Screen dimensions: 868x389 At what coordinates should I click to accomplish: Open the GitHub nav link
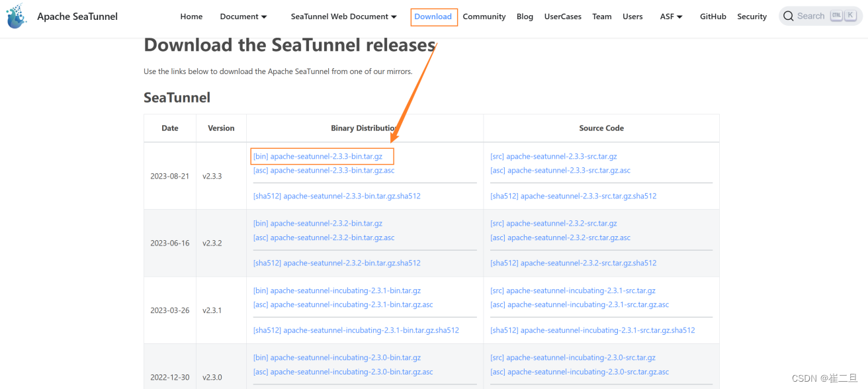point(713,17)
